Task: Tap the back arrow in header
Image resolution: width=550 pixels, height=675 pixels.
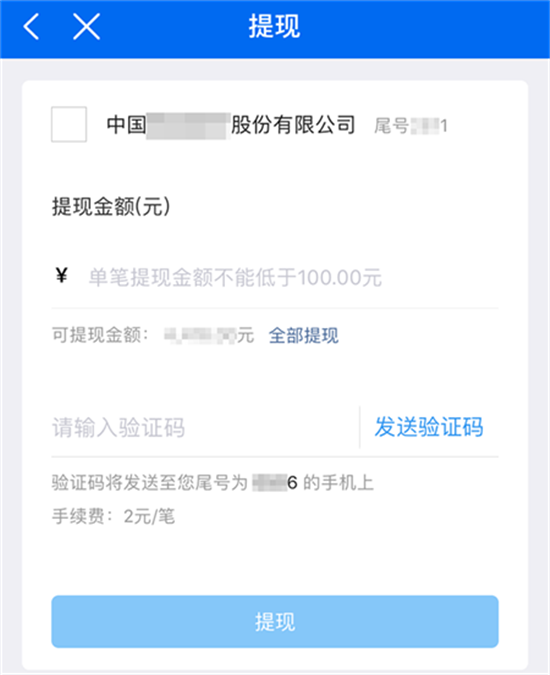Action: 31,27
